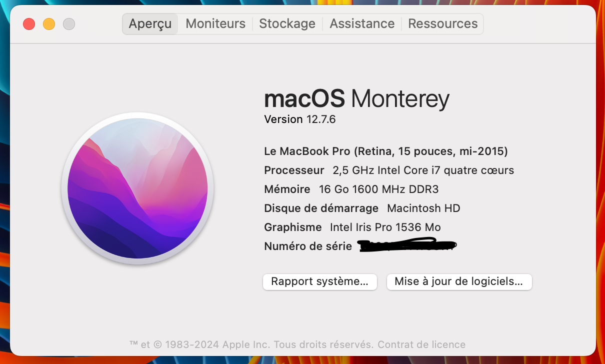Minimize the window with yellow button
The width and height of the screenshot is (605, 364).
49,23
